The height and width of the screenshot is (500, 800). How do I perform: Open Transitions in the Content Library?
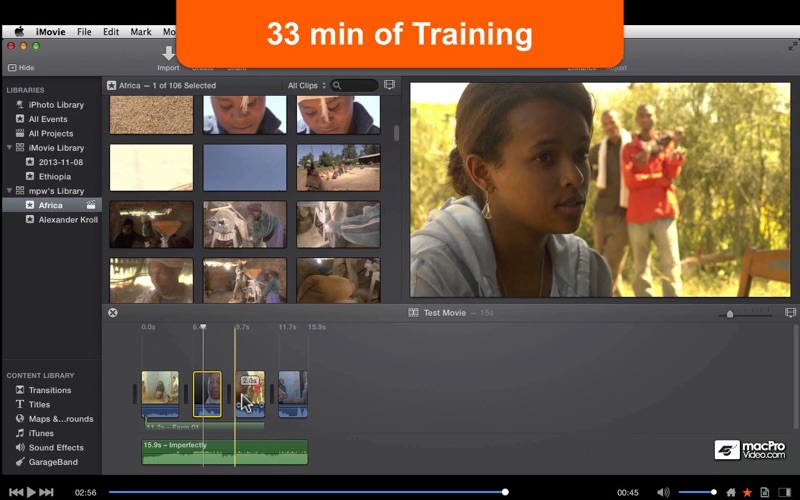pos(51,390)
